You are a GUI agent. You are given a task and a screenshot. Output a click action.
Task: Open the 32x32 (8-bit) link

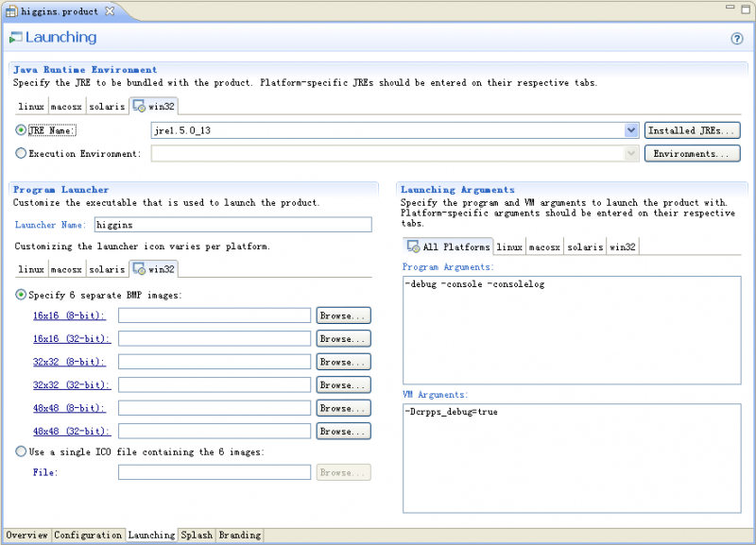pyautogui.click(x=69, y=362)
